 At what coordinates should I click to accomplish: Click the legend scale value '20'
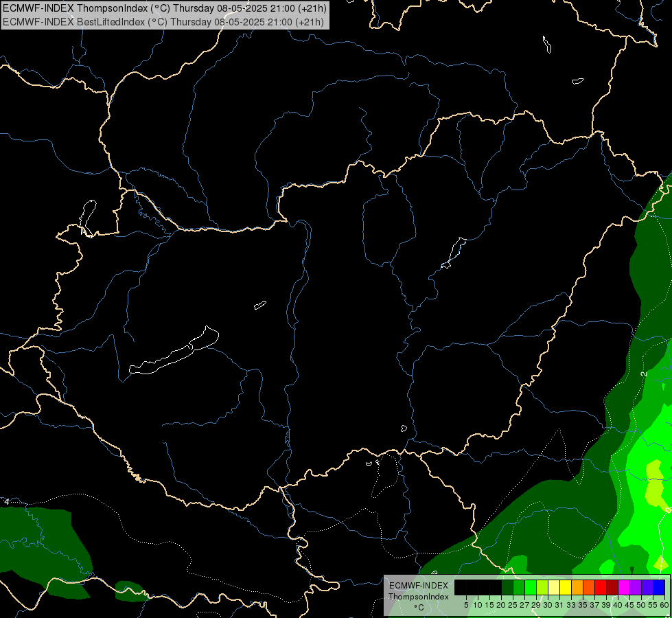(501, 605)
